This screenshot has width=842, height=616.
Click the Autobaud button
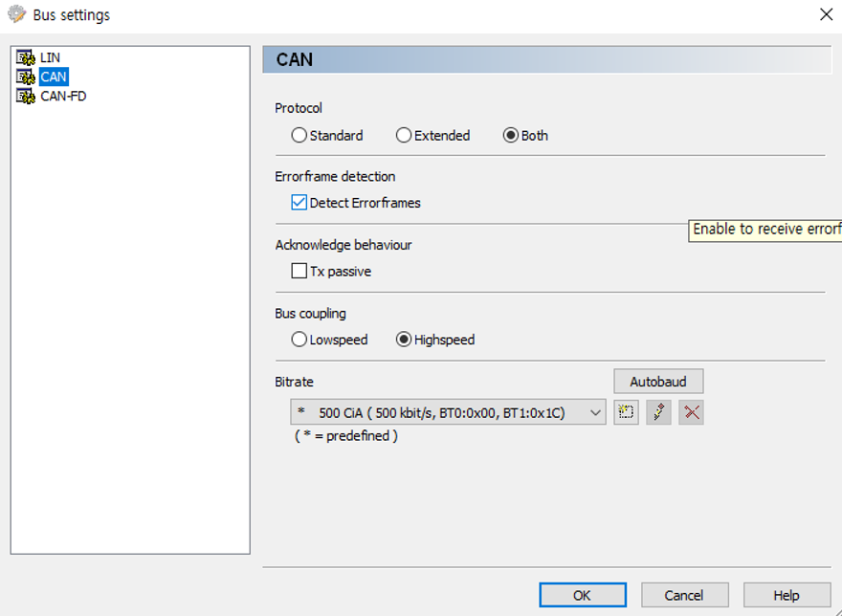point(658,382)
